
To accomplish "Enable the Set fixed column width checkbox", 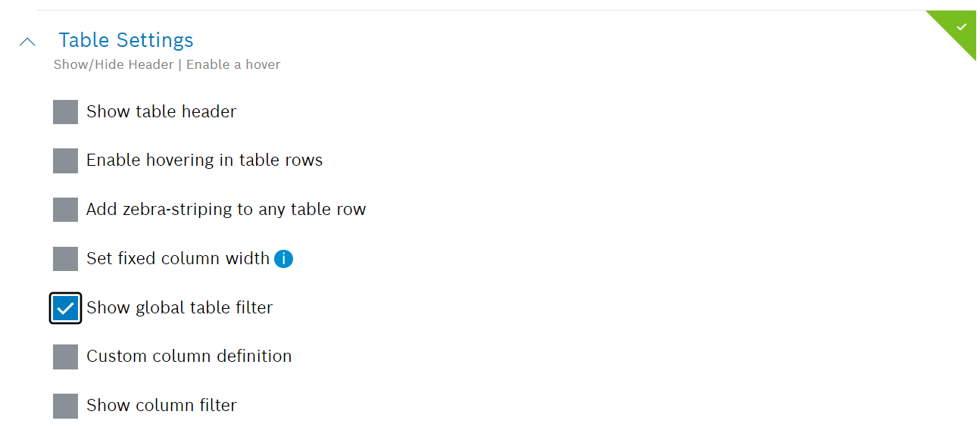I will pos(65,259).
